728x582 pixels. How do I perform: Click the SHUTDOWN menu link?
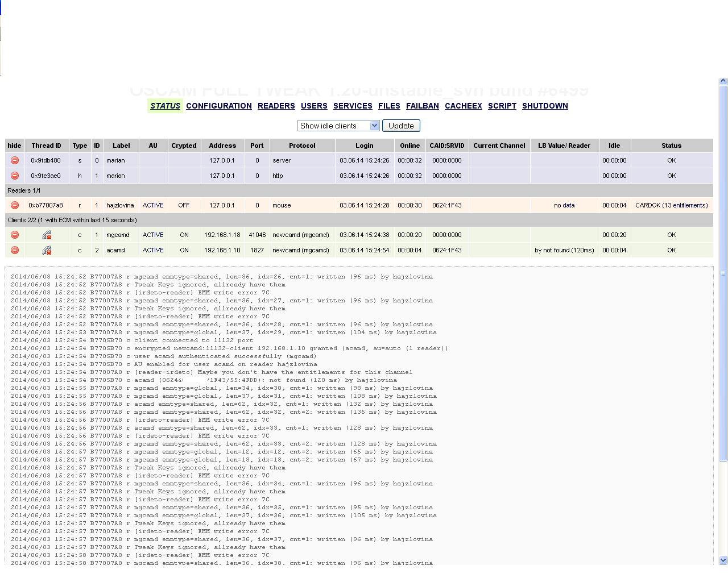click(545, 106)
